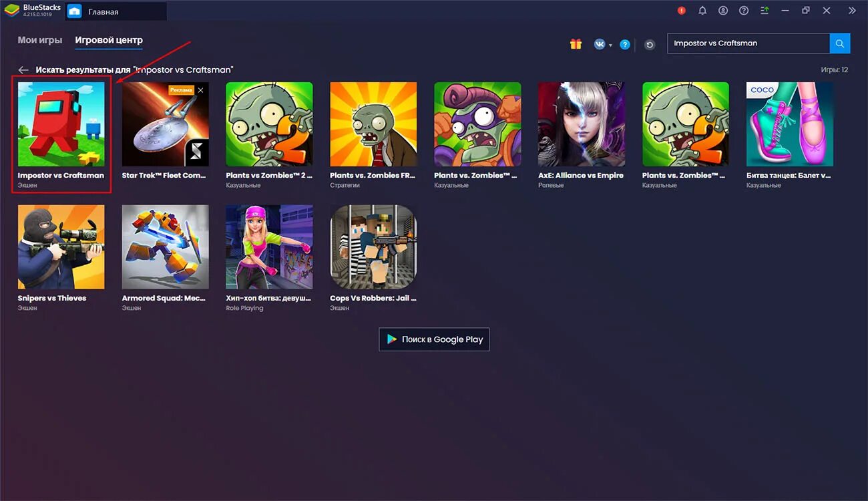Open the Snipers vs Thieves game icon
Screen dimensions: 868x501
coord(61,247)
